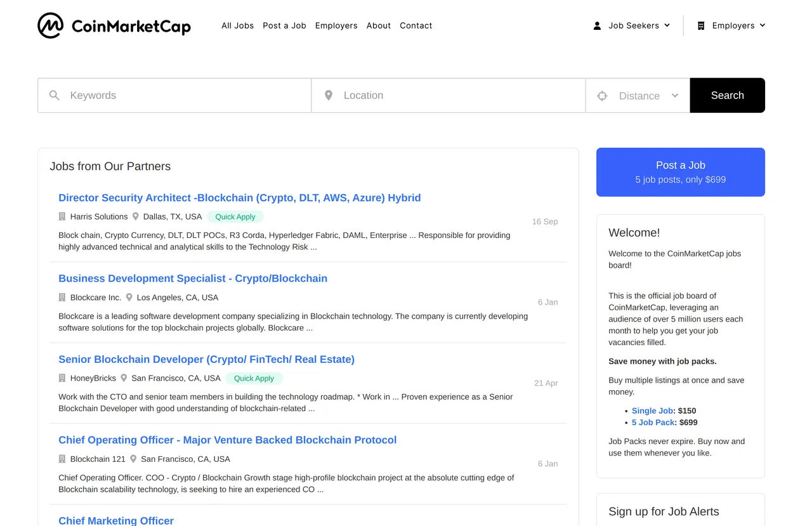Screen dimensions: 812x526
Task: Open the Job Seekers dropdown menu
Action: [632, 26]
